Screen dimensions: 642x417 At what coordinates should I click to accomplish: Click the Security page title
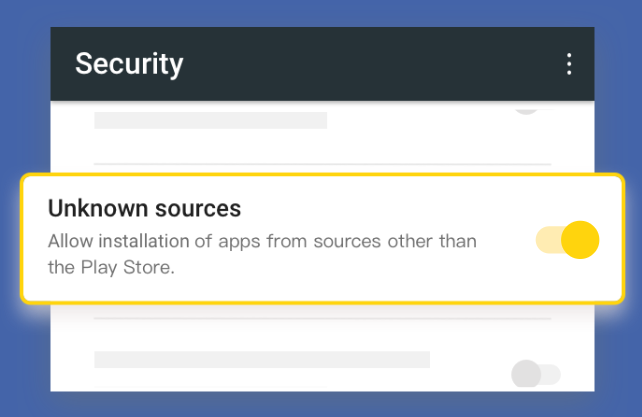(x=129, y=64)
